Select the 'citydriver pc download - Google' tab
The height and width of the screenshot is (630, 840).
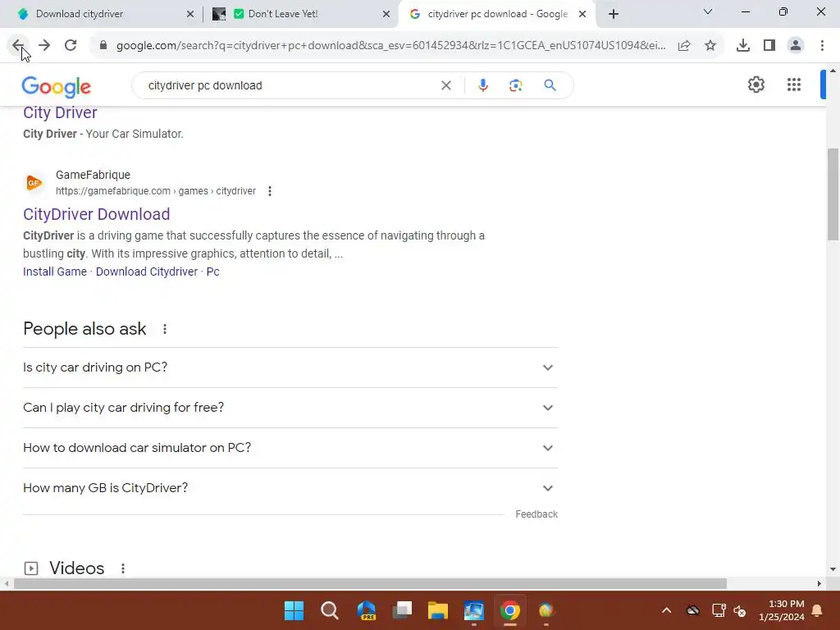point(495,14)
